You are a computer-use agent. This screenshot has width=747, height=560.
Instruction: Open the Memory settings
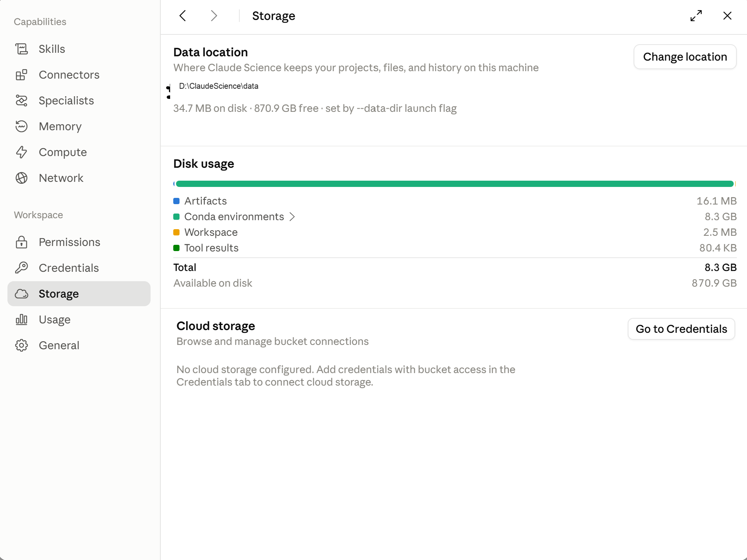[x=79, y=126]
